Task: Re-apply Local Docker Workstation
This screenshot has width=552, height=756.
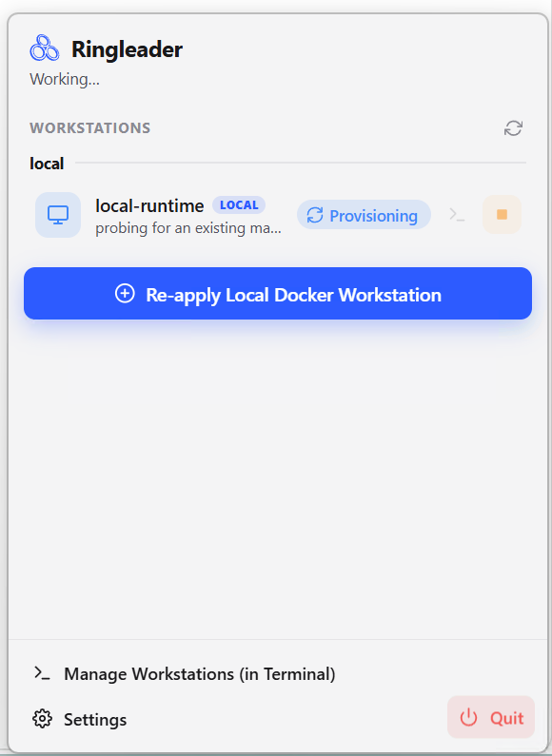Action: (x=278, y=294)
